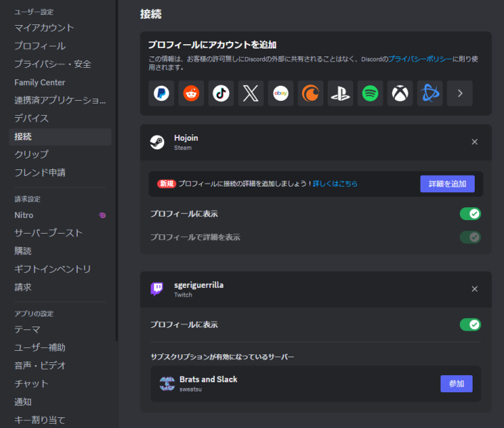Viewport: 504px width, 428px height.
Task: Click the Twitch logo for sgeriguerrilla
Action: coord(157,289)
